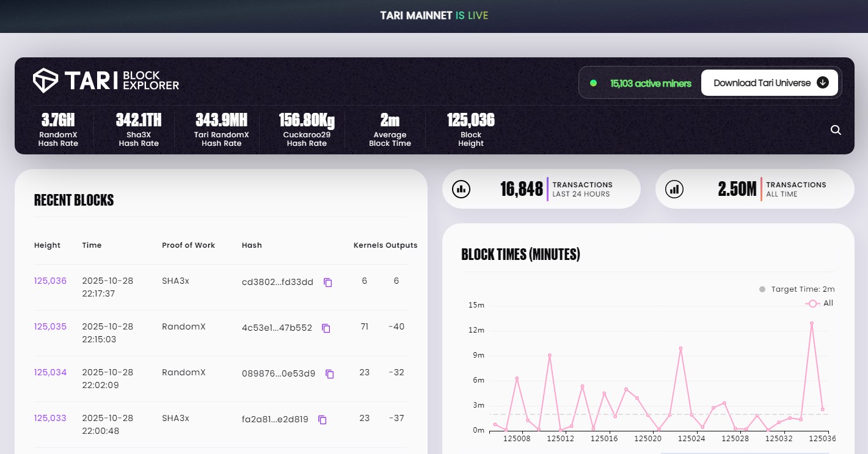Click the Proof of Work column header
Image resolution: width=868 pixels, height=454 pixels.
(x=188, y=245)
